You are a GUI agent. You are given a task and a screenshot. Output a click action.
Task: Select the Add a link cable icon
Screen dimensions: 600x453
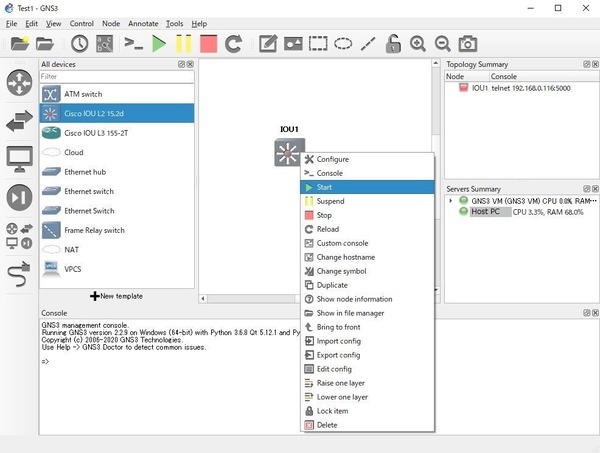18,274
